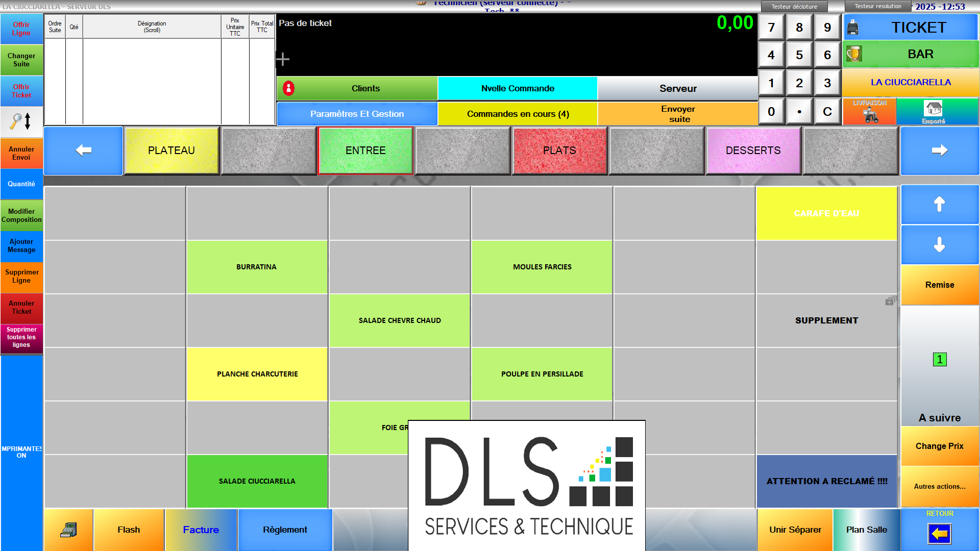The image size is (980, 551).
Task: Click LA CIUCCIARELLA button
Action: point(911,82)
